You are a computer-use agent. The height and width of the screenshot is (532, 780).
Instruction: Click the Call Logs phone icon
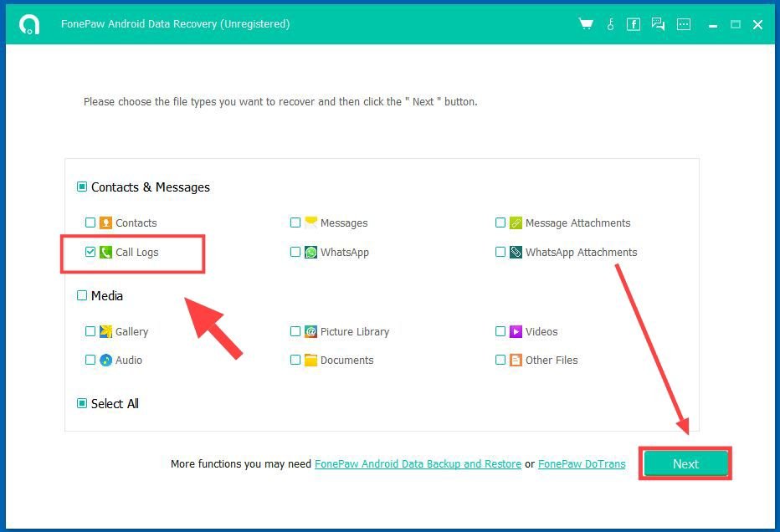click(x=105, y=252)
